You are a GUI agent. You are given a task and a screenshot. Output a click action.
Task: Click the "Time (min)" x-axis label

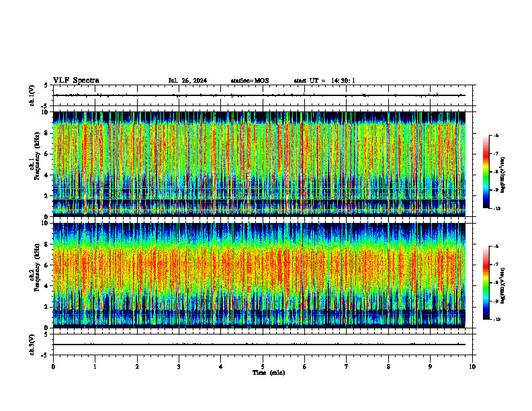(x=269, y=373)
